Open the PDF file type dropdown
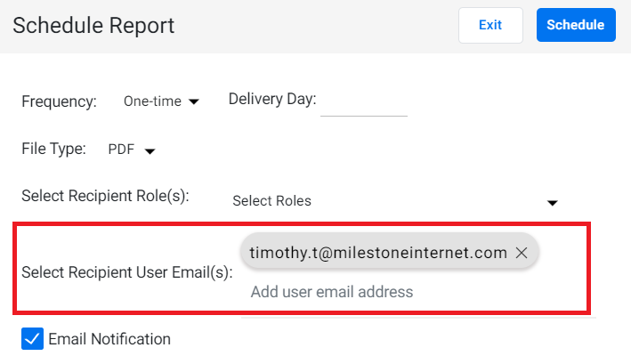 click(131, 150)
